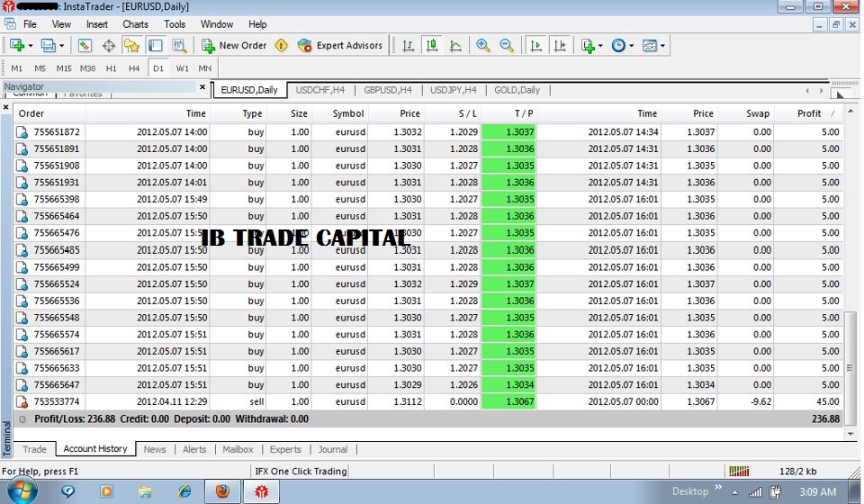
Task: Select the H1 timeframe
Action: (x=112, y=68)
